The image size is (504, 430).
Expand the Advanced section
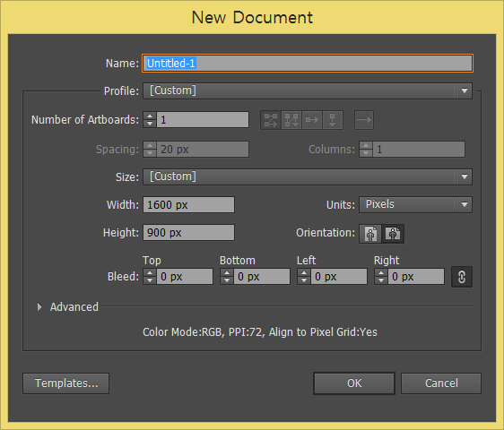(39, 307)
